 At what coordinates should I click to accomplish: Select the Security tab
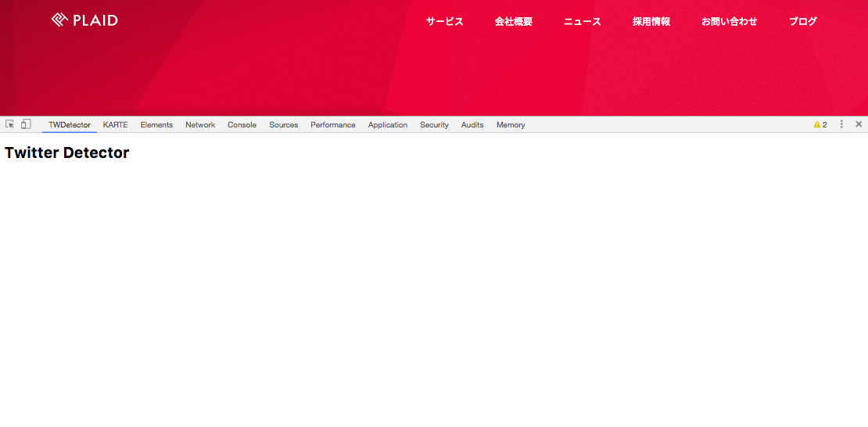point(434,125)
